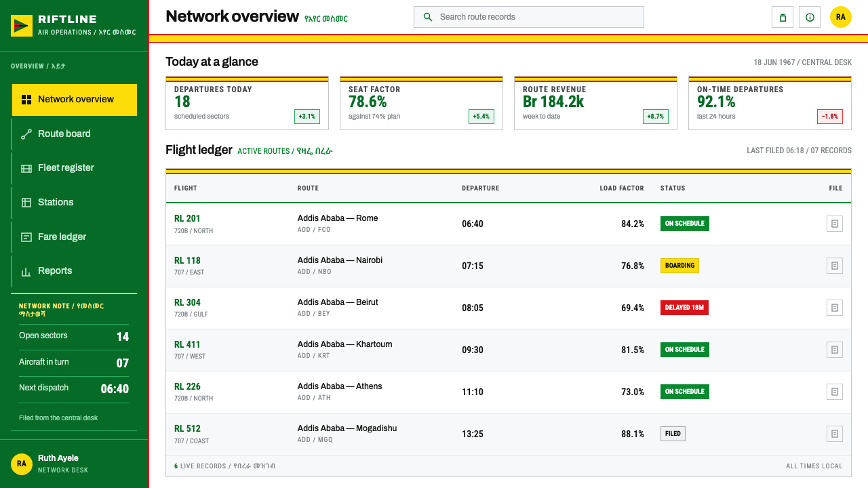This screenshot has width=868, height=488.
Task: Click the clipboard icon in the header
Action: click(783, 17)
